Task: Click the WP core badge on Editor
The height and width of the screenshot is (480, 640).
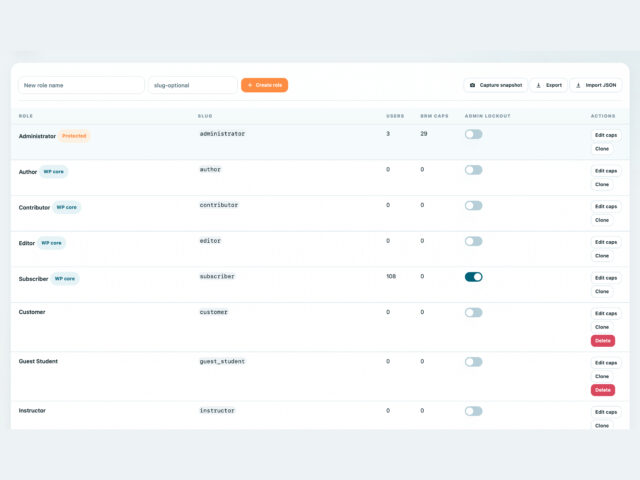Action: click(x=51, y=243)
